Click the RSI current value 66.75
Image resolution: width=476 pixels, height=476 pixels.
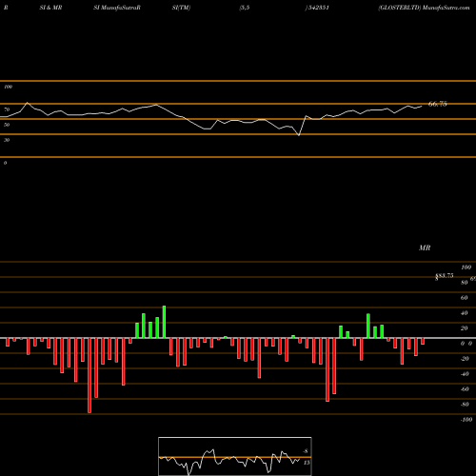pos(438,104)
